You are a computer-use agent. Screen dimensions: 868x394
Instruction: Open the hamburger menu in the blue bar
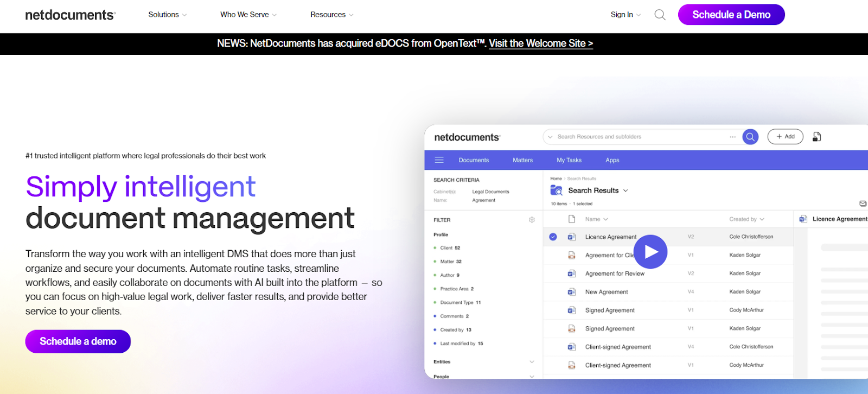click(439, 160)
